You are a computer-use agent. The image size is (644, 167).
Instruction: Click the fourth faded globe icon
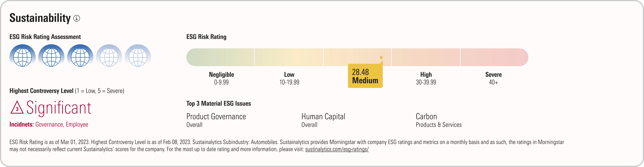coord(109,56)
